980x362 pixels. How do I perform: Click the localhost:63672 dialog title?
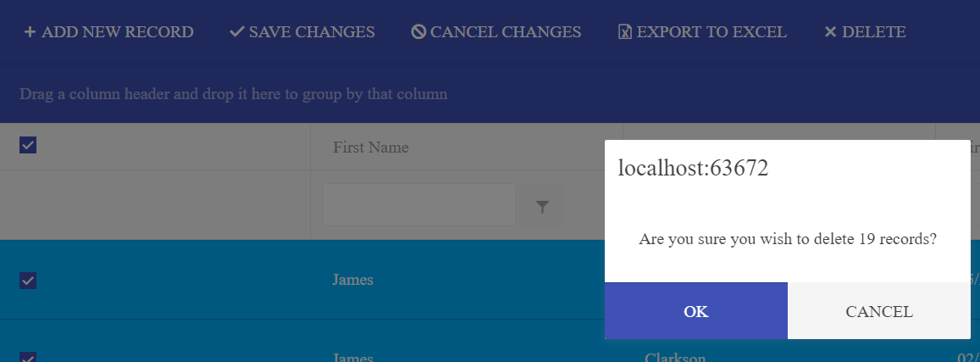pos(693,168)
